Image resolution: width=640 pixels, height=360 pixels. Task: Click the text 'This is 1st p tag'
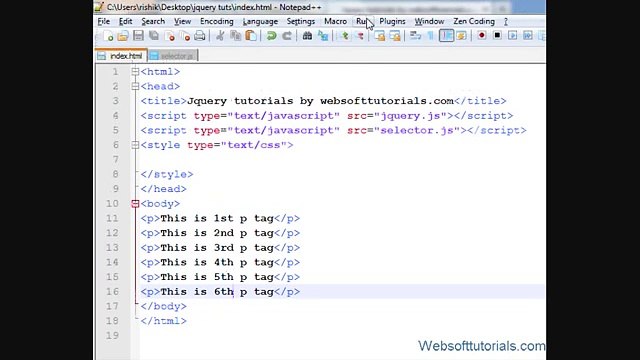coord(217,218)
